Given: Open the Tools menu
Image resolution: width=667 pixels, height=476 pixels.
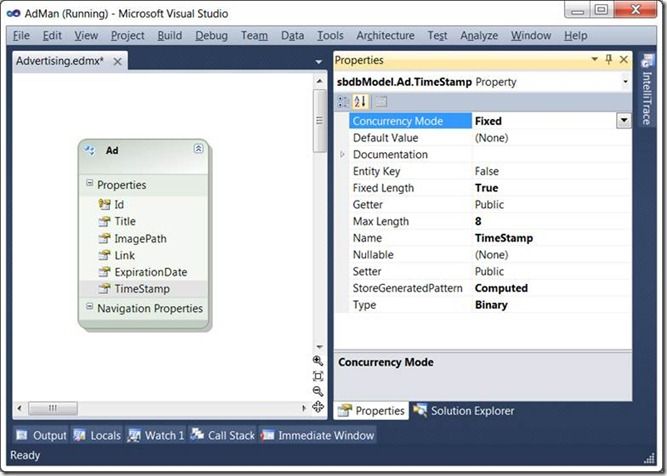Looking at the screenshot, I should [330, 36].
